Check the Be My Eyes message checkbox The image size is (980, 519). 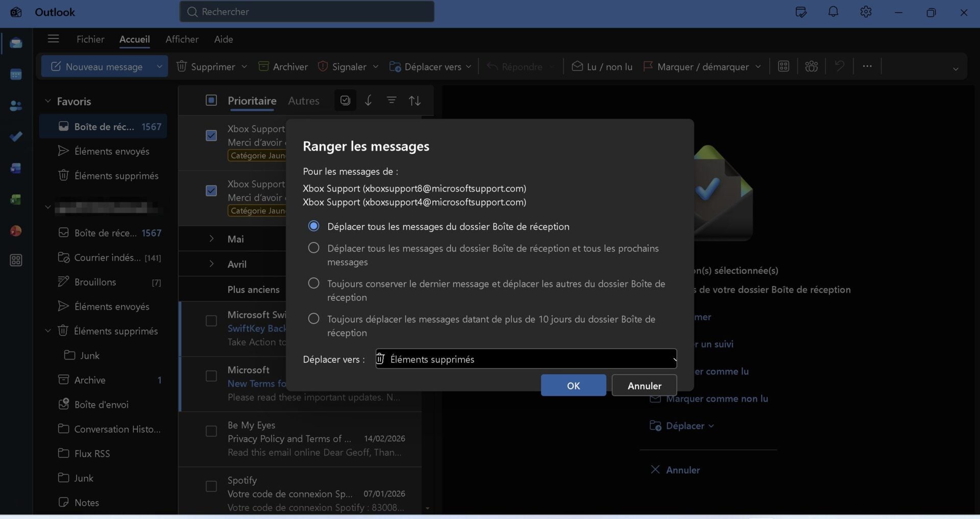pyautogui.click(x=211, y=431)
